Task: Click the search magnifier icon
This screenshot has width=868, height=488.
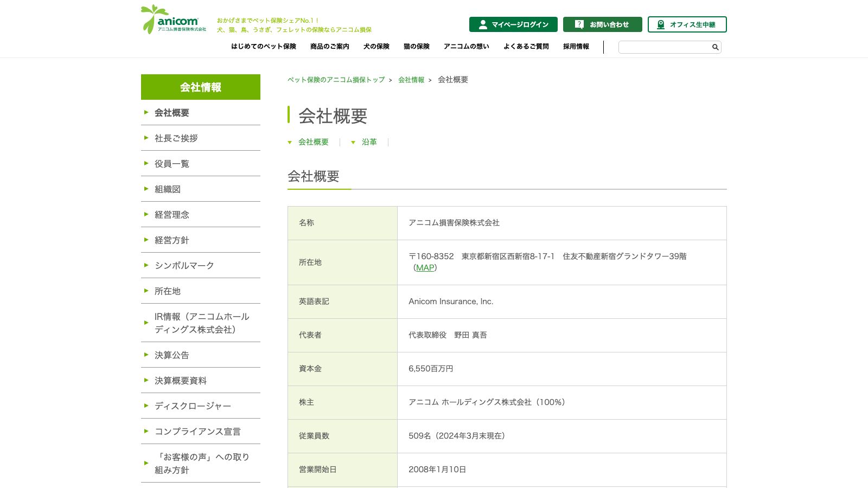Action: [715, 47]
